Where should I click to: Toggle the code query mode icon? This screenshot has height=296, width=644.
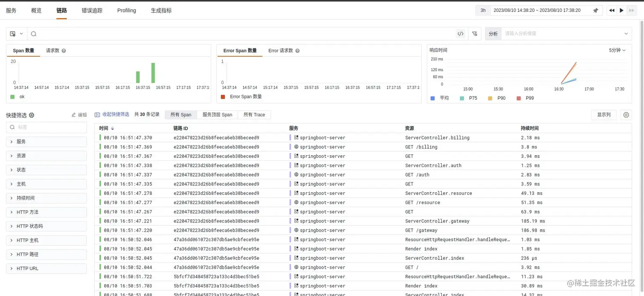tap(460, 34)
